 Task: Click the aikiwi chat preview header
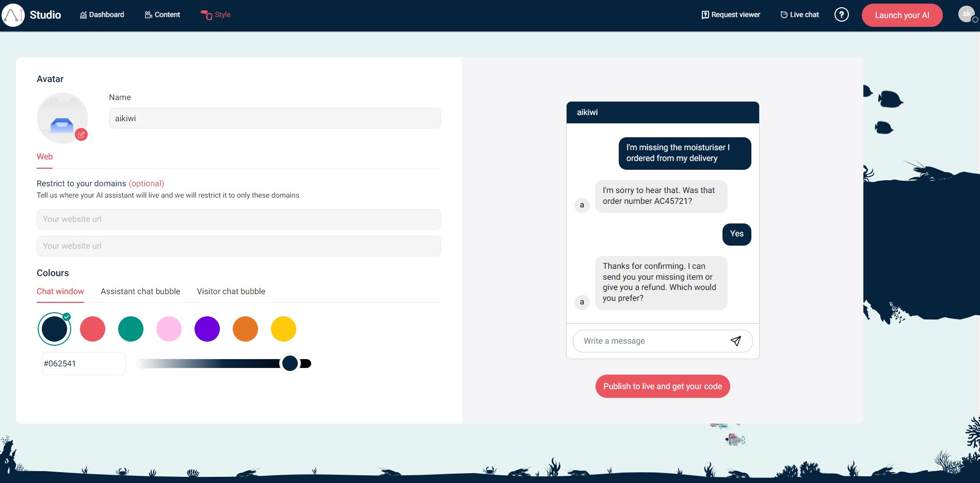click(x=663, y=112)
